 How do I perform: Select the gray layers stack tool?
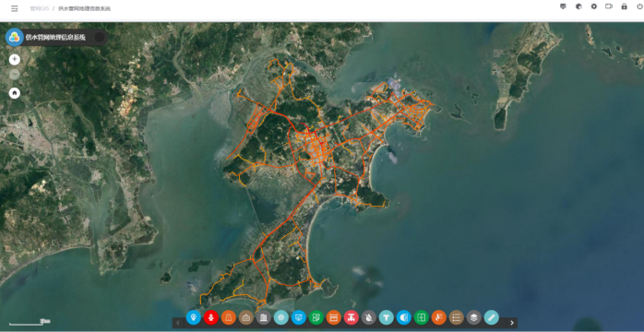pyautogui.click(x=474, y=317)
